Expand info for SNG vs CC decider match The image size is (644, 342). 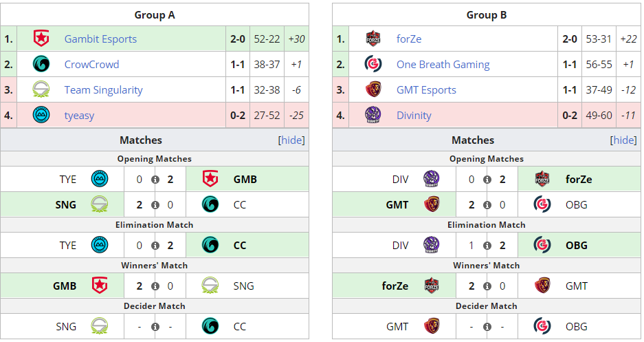[x=155, y=327]
